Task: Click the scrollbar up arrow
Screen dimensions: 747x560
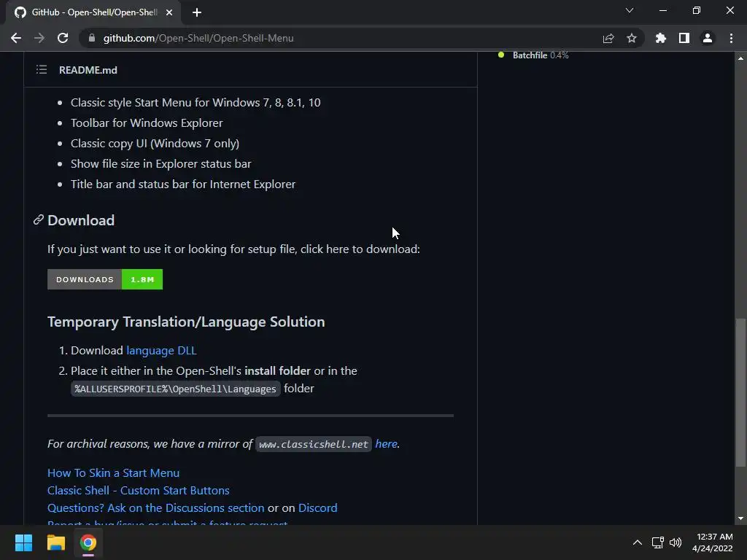Action: 740,58
